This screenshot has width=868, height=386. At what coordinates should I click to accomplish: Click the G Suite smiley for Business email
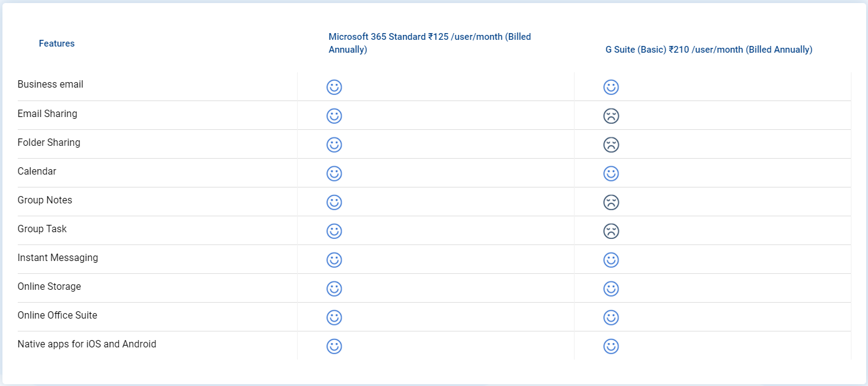point(611,87)
